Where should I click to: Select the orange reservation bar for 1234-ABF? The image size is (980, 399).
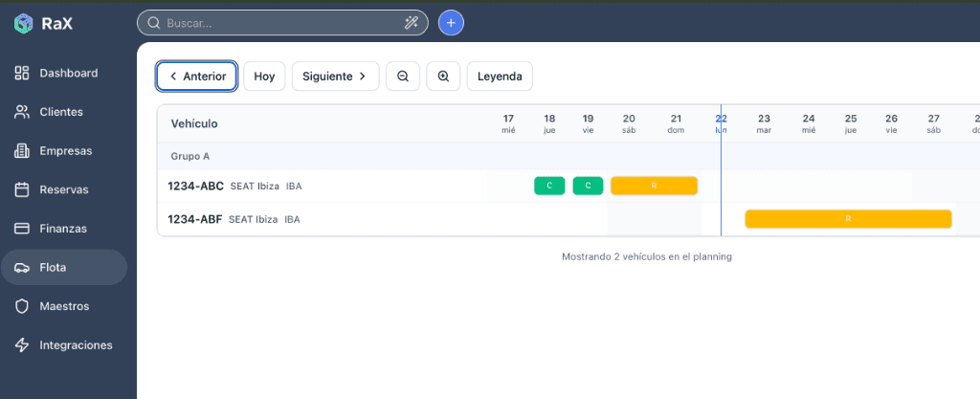pos(848,219)
